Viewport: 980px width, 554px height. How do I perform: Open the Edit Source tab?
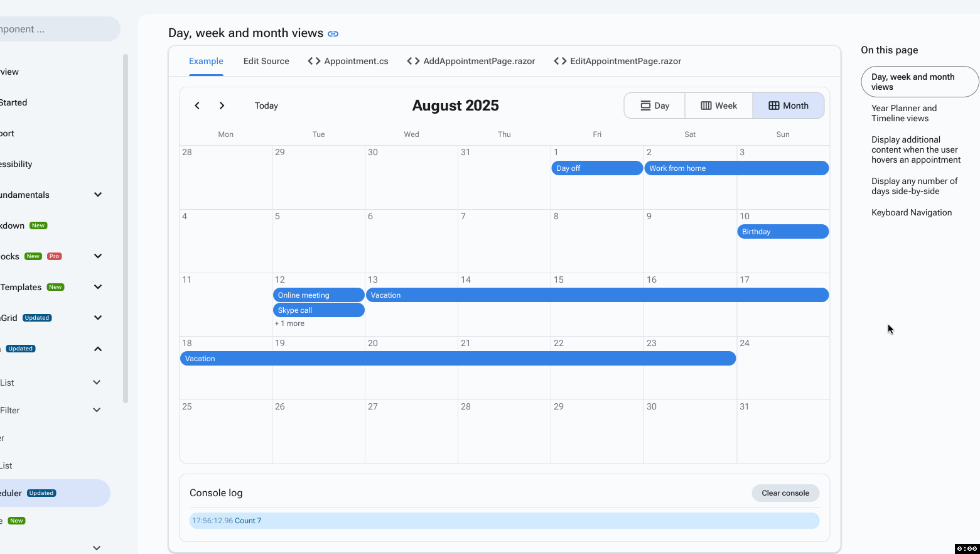[266, 61]
